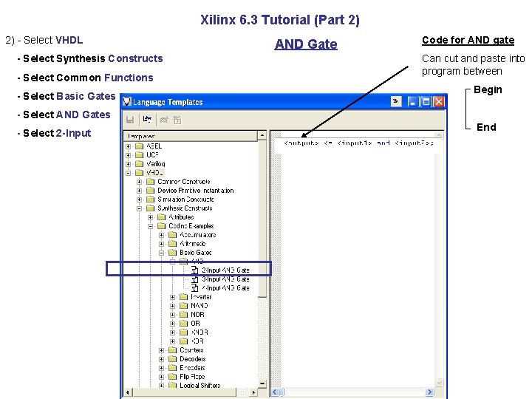Click the UCF folder icon

139,155
